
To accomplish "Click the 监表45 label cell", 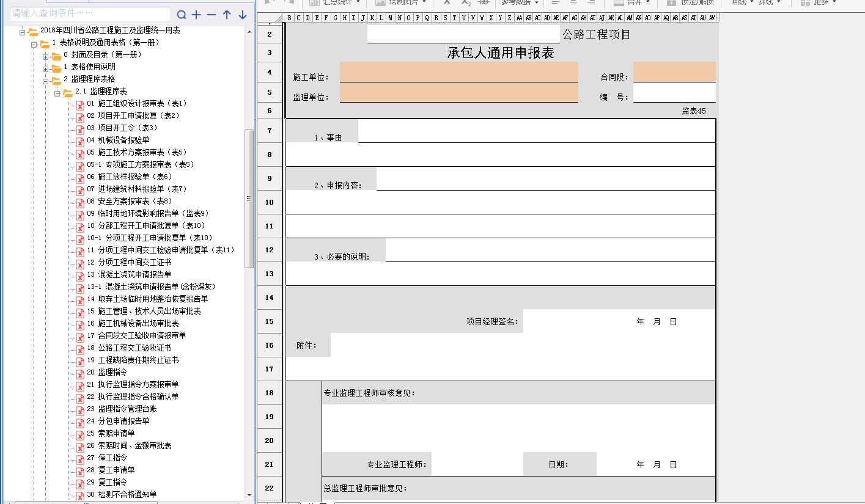I will tap(694, 111).
